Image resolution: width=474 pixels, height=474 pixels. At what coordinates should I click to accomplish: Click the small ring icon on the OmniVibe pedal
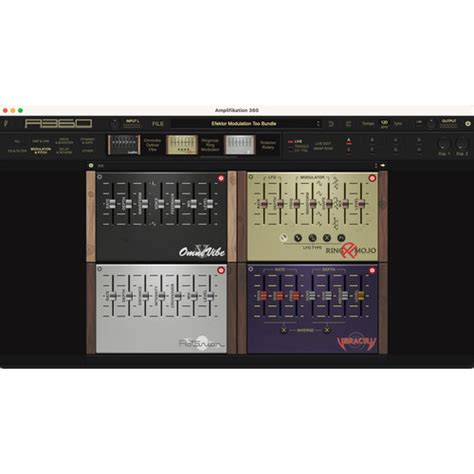tap(99, 177)
